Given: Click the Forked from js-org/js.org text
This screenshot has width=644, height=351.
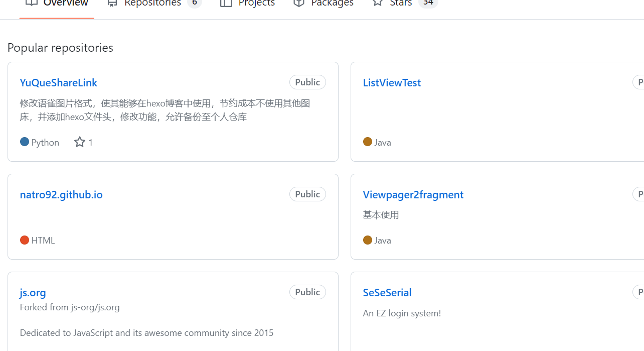Looking at the screenshot, I should tap(70, 307).
